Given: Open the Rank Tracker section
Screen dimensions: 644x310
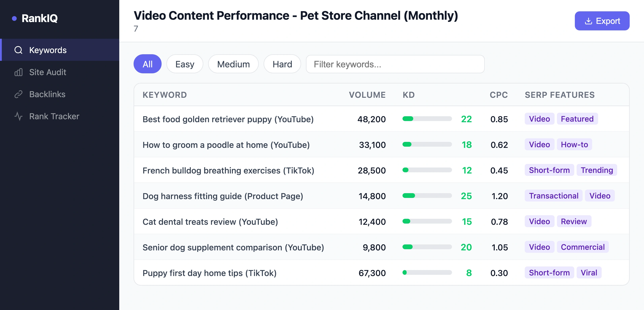Looking at the screenshot, I should coord(54,116).
